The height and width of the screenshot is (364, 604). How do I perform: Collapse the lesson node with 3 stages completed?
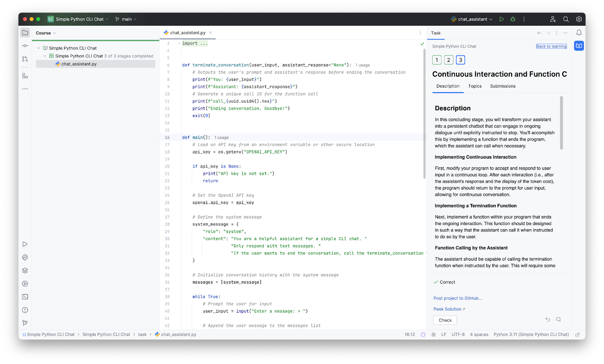45,56
